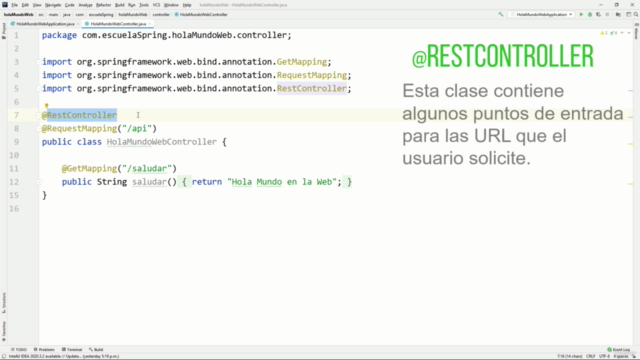
Task: Click the IntelliJ IDEA app logo icon
Action: (x=5, y=5)
